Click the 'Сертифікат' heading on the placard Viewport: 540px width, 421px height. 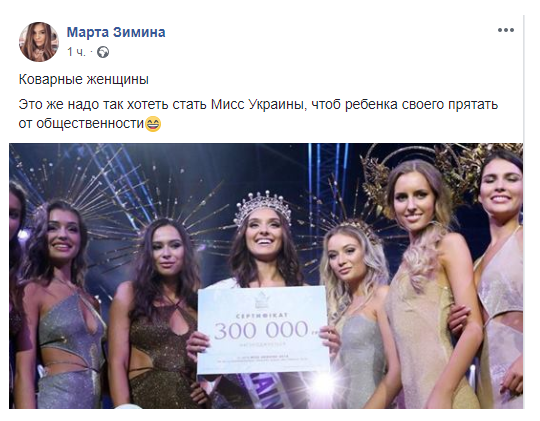(262, 315)
